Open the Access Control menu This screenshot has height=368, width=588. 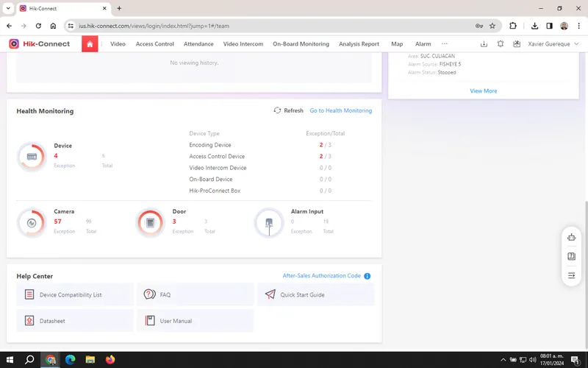[155, 44]
